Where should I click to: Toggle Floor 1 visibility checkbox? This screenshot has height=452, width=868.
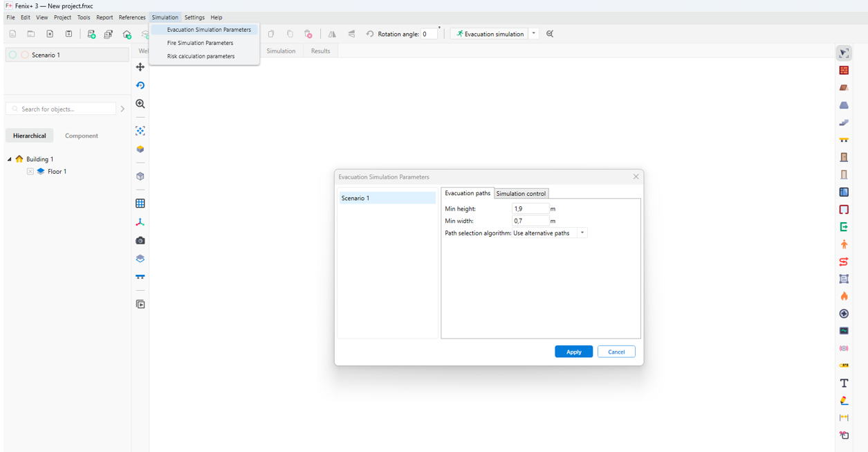click(x=30, y=172)
